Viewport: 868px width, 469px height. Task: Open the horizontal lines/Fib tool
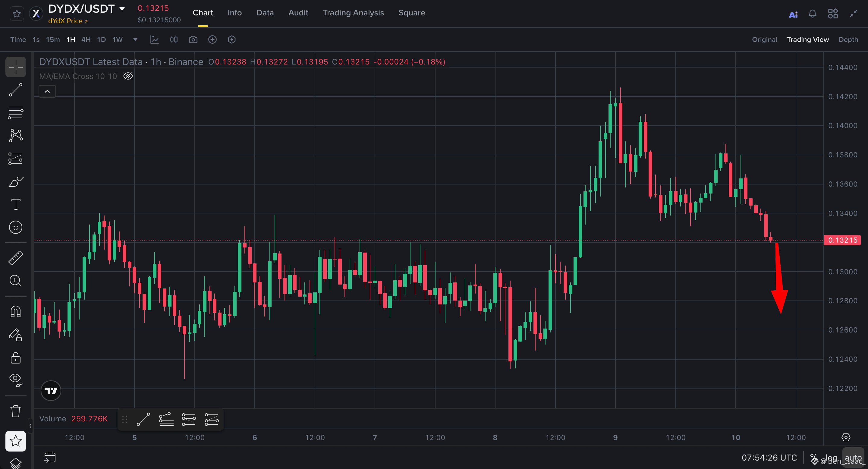(x=15, y=112)
